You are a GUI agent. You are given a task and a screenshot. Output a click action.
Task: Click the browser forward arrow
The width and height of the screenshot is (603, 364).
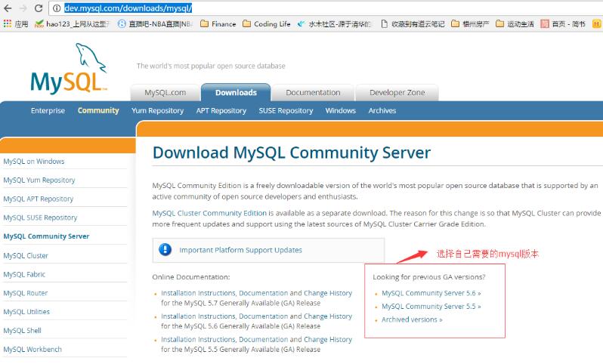click(x=23, y=8)
